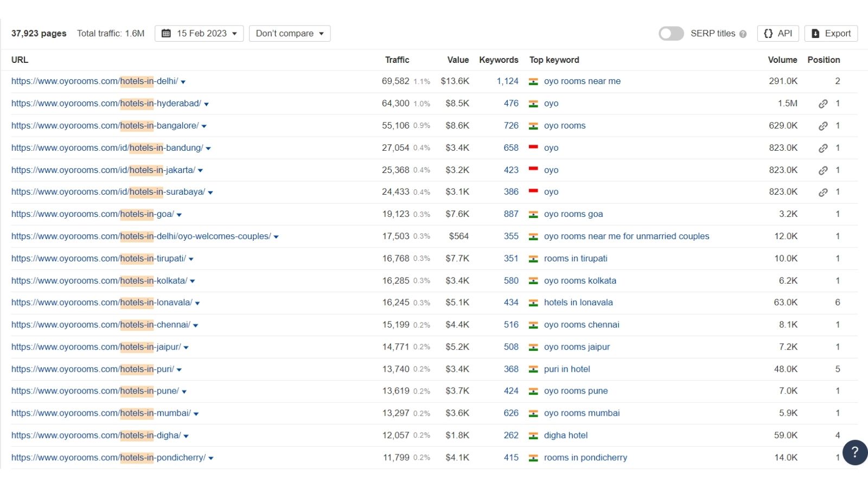Expand the hotels-in-tirupati URL dropdown arrow
Image resolution: width=868 pixels, height=488 pixels.
(191, 259)
